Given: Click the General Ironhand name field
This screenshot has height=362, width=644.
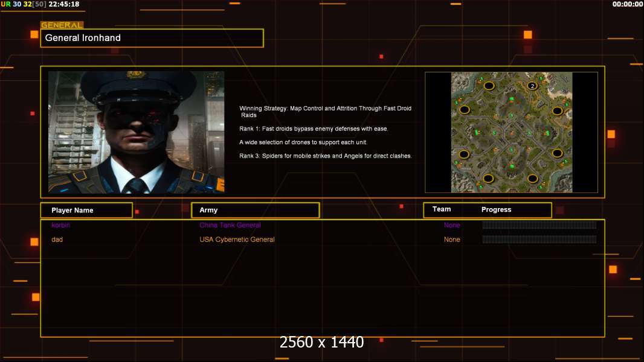Looking at the screenshot, I should click(152, 38).
